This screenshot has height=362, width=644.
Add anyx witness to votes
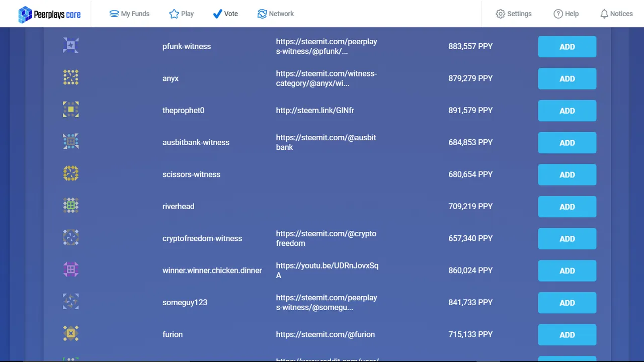pyautogui.click(x=567, y=79)
